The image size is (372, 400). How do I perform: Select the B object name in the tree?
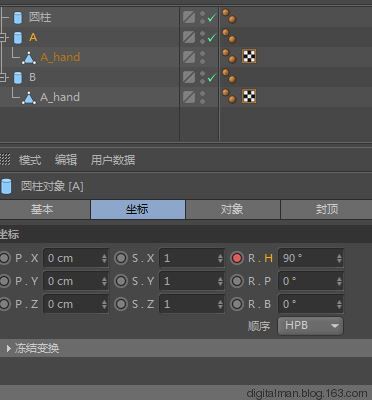click(32, 77)
